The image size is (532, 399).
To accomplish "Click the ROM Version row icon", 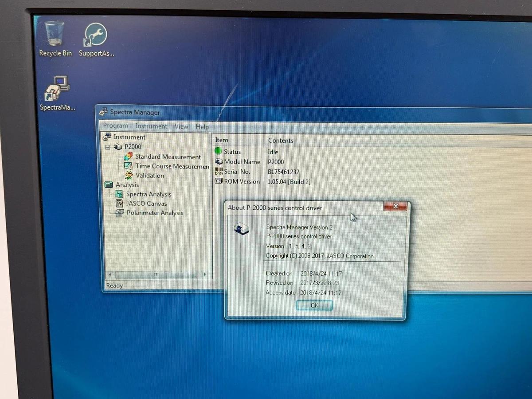I will click(219, 181).
